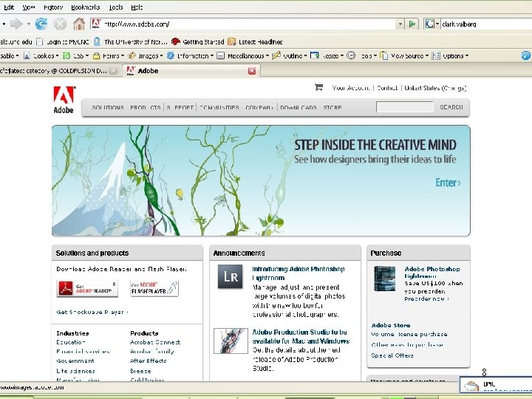532x399 pixels.
Task: Open the University of North bookmark
Action: (x=131, y=41)
